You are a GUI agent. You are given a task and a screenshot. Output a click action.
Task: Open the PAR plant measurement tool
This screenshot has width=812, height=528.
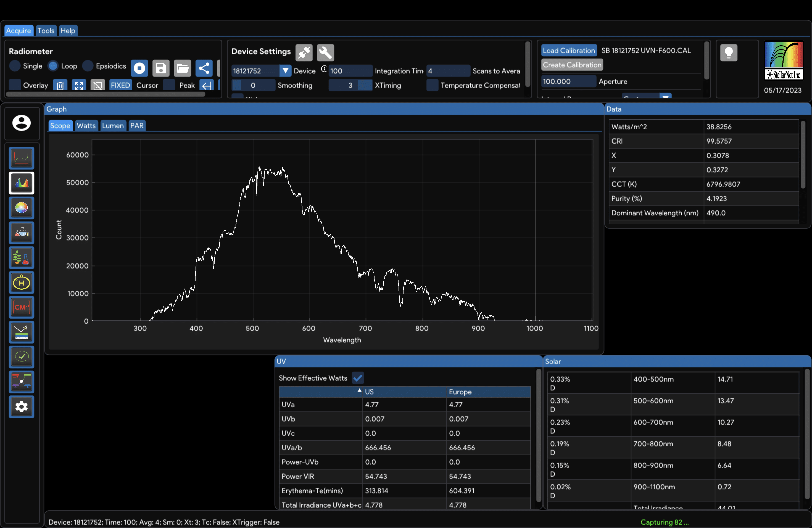point(21,258)
